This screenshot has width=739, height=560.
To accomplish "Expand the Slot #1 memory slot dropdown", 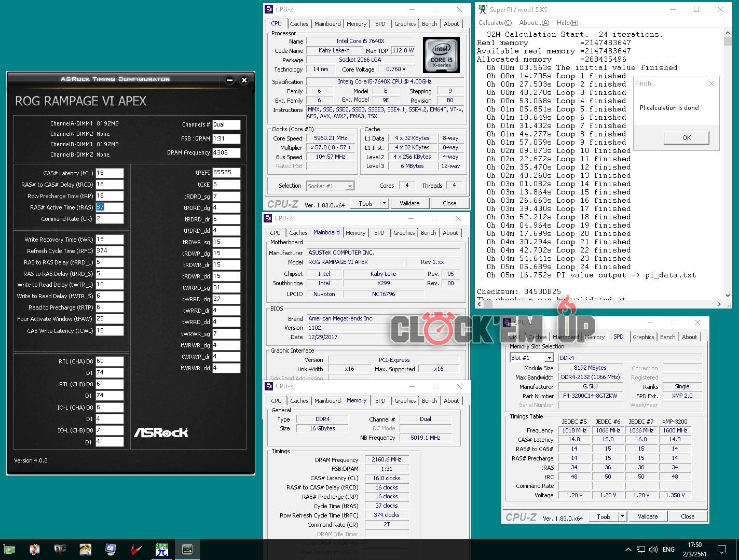I will tap(549, 358).
